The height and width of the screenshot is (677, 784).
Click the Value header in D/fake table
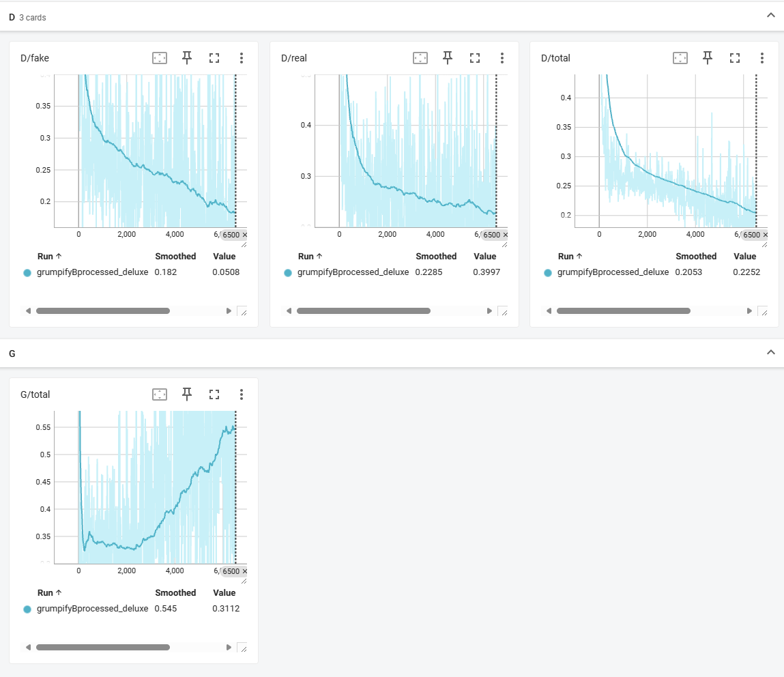pyautogui.click(x=224, y=257)
